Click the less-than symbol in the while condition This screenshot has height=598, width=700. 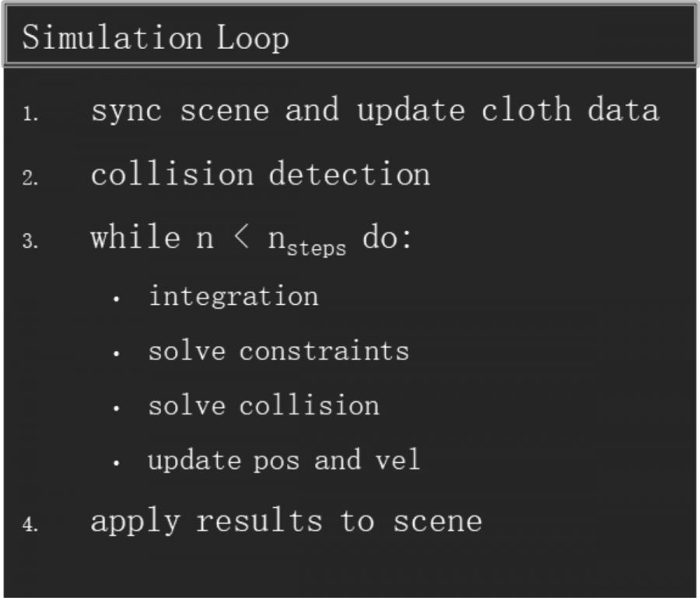(242, 238)
